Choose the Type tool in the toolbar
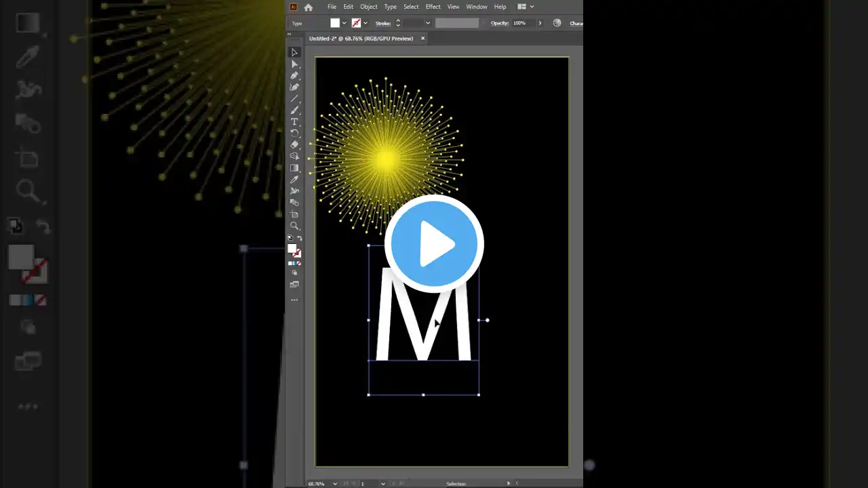The height and width of the screenshot is (488, 868). (x=294, y=121)
